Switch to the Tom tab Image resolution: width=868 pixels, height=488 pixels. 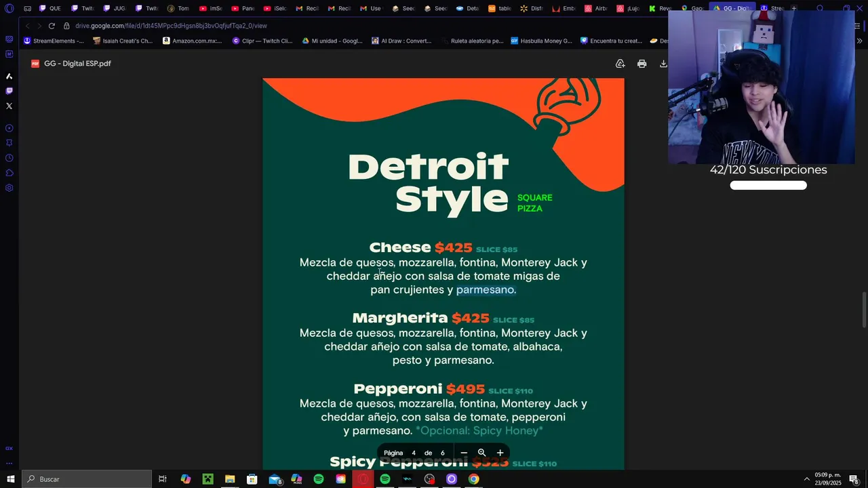(177, 9)
